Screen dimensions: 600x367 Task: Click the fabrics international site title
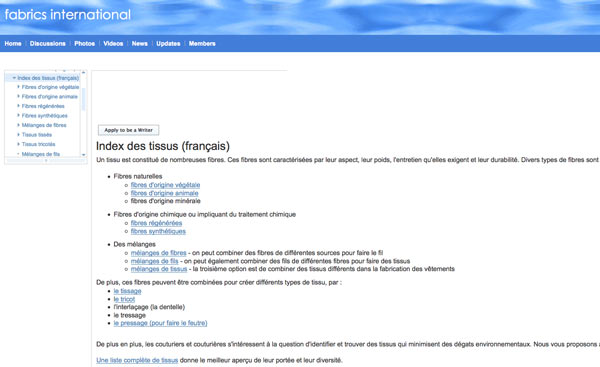tap(67, 15)
